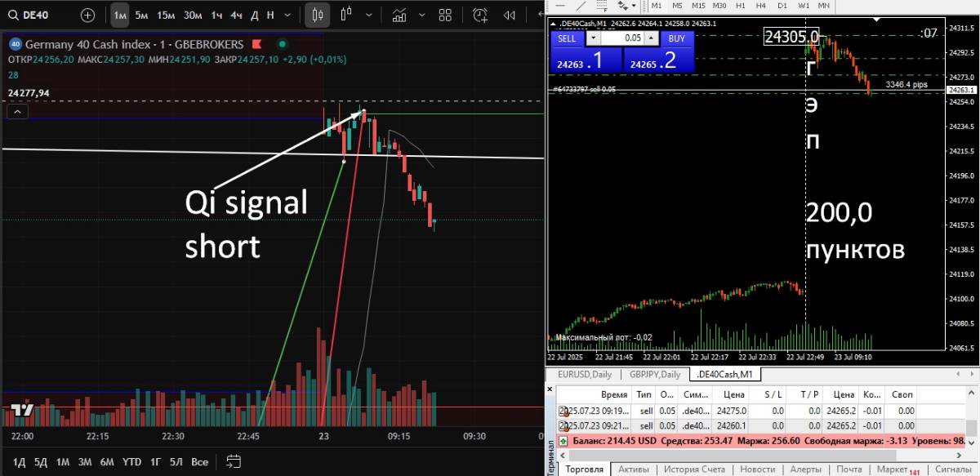Screen dimensions: 980x476
Task: Click the red flag next to GBEBROKERS
Action: [256, 44]
